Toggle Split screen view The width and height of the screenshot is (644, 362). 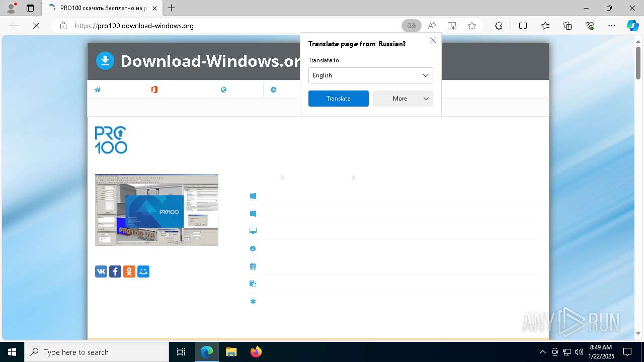[523, 26]
